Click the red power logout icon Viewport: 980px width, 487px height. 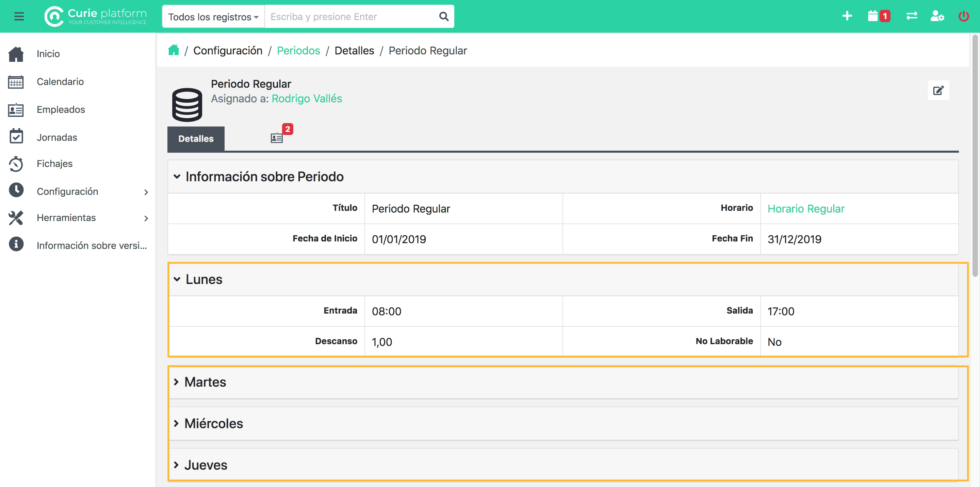pyautogui.click(x=963, y=16)
